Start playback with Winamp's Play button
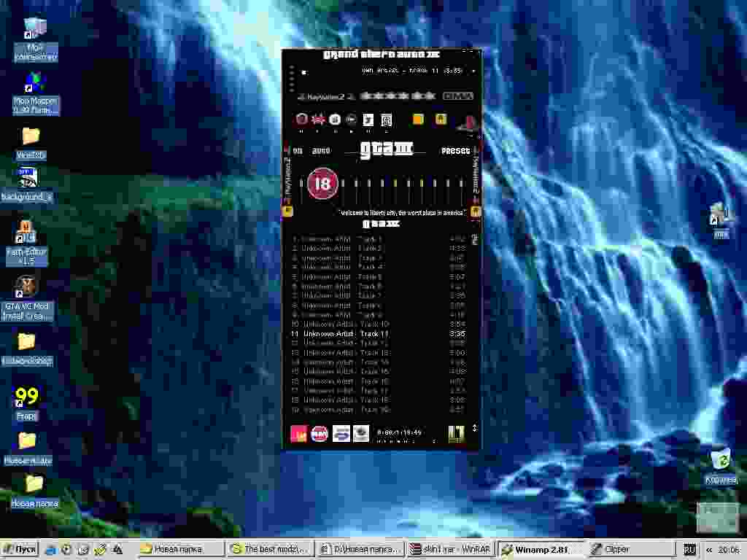 click(318, 120)
